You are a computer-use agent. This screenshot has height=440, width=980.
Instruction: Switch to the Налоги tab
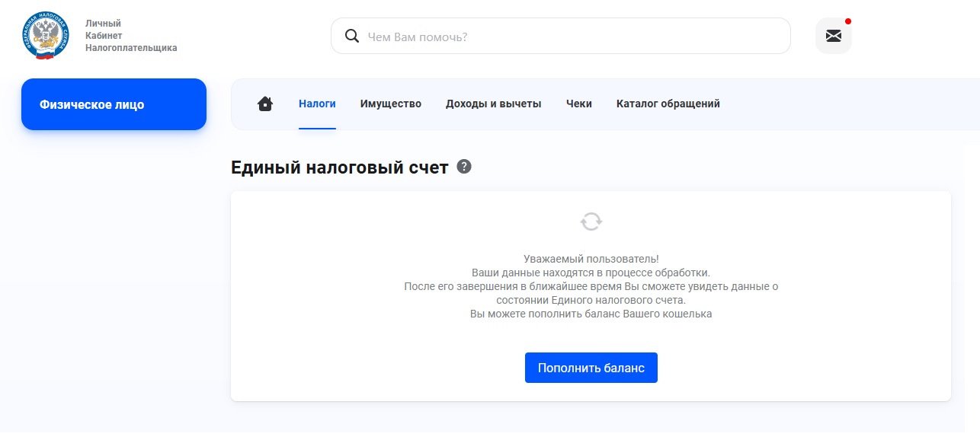(x=317, y=104)
